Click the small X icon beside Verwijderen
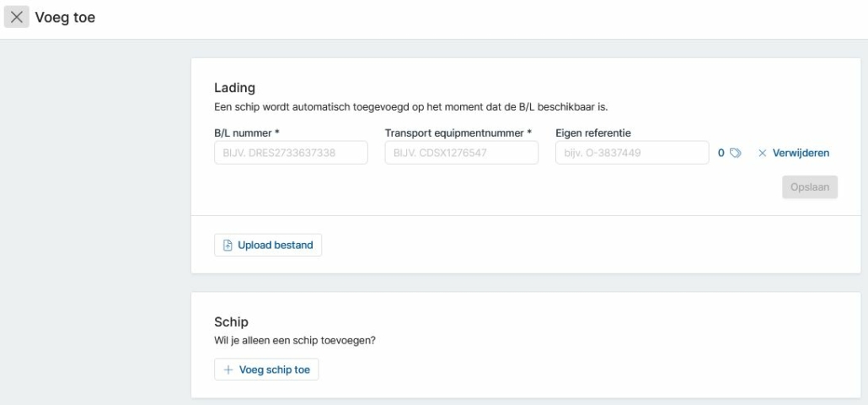 click(x=763, y=153)
